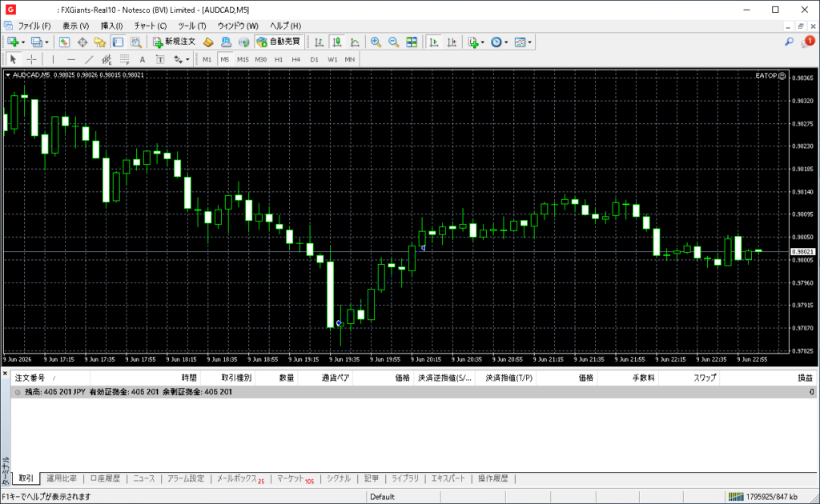
Task: Switch to the 運用比率 tab
Action: click(x=62, y=478)
